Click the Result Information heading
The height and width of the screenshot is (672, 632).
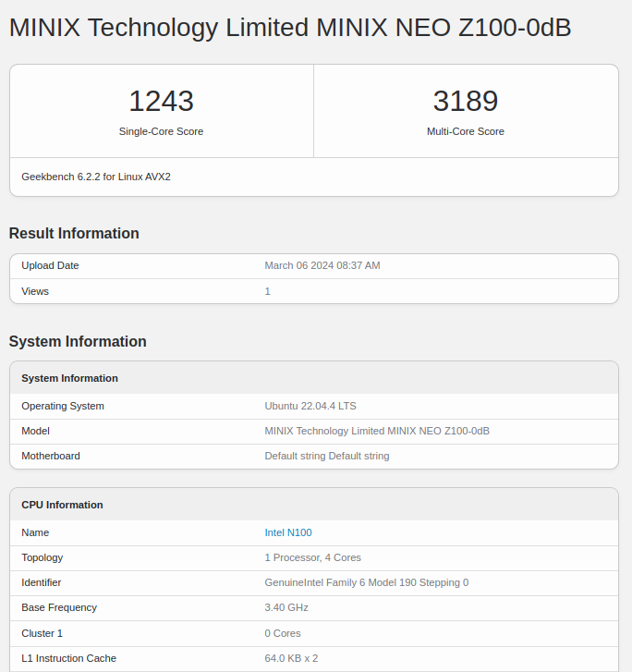(74, 233)
